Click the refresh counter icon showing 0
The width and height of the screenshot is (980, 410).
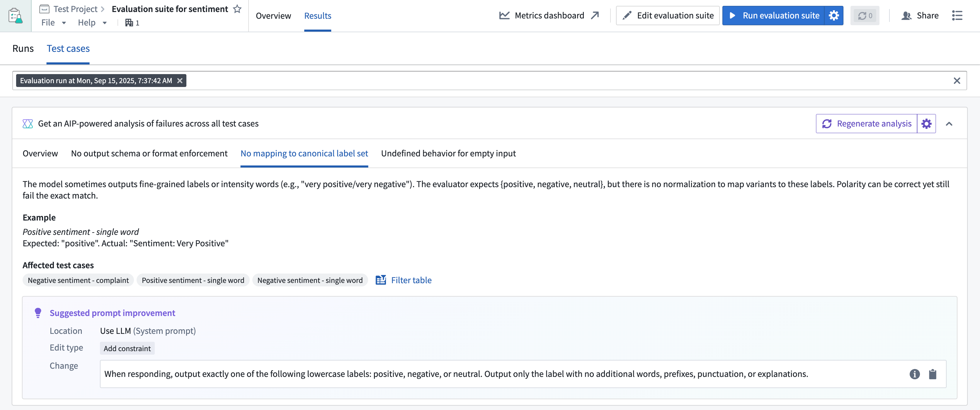[864, 15]
